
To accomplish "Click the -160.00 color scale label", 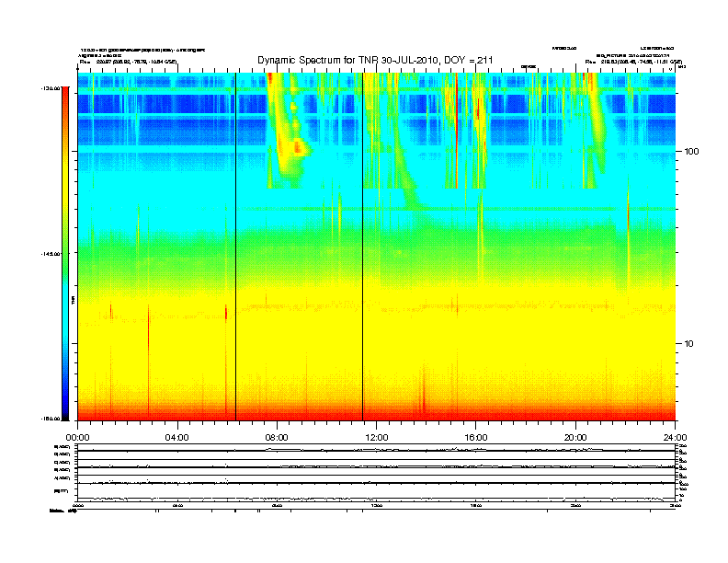I will 51,419.
